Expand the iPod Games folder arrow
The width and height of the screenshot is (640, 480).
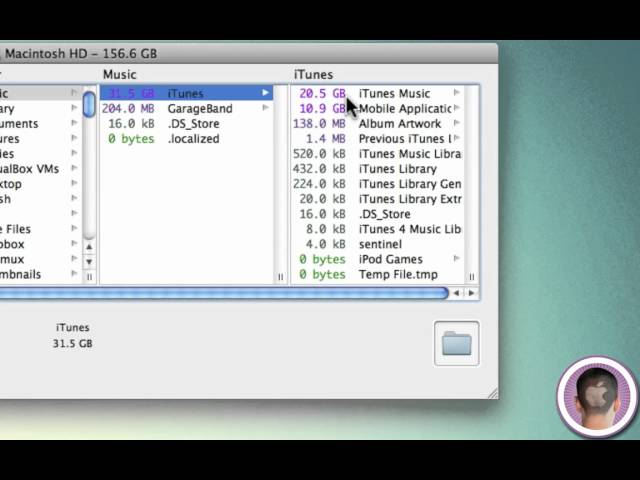point(457,259)
